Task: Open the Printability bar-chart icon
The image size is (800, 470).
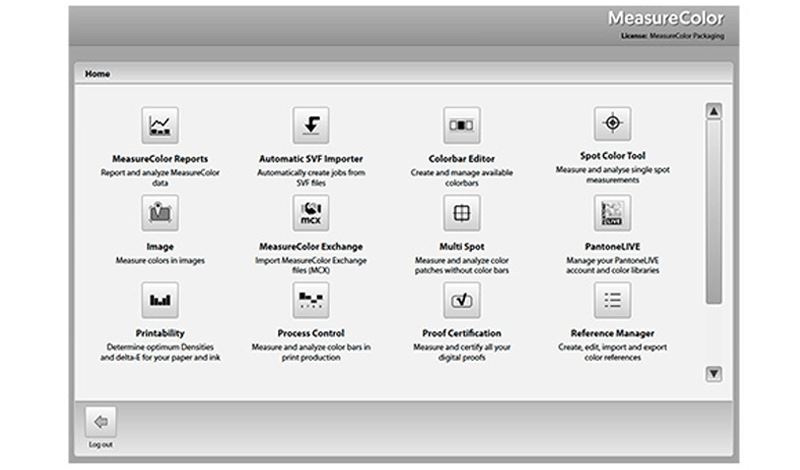Action: [x=160, y=300]
